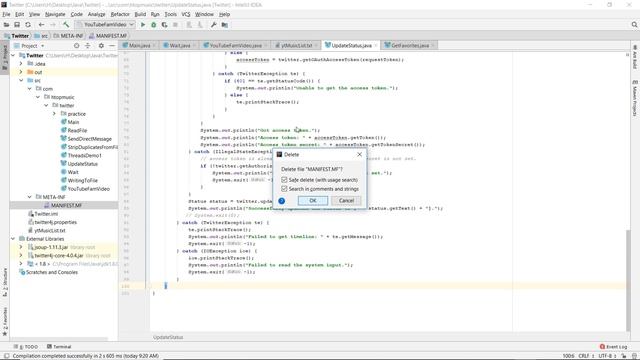Image resolution: width=640 pixels, height=360 pixels.
Task: Open the VCS menu
Action: pos(186,14)
